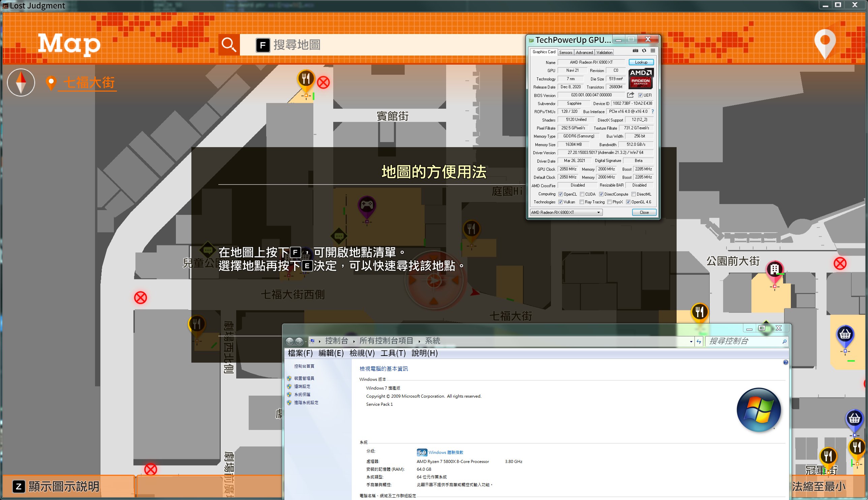Expand the control panel address bar dropdown arrow

[x=691, y=341]
